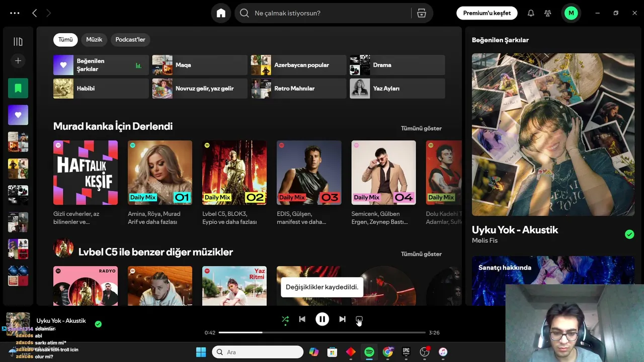This screenshot has height=362, width=644.
Task: Open the Yaz Ritmi card cover
Action: (x=234, y=286)
